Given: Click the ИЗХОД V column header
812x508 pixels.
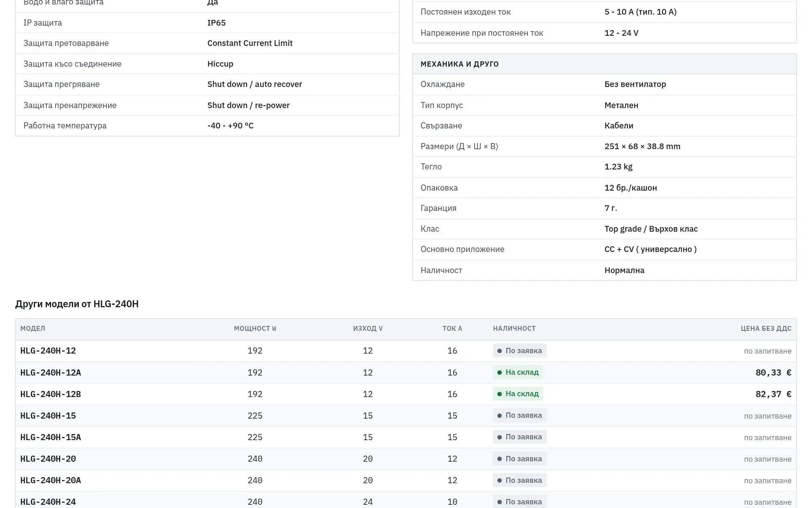Looking at the screenshot, I should pos(368,328).
